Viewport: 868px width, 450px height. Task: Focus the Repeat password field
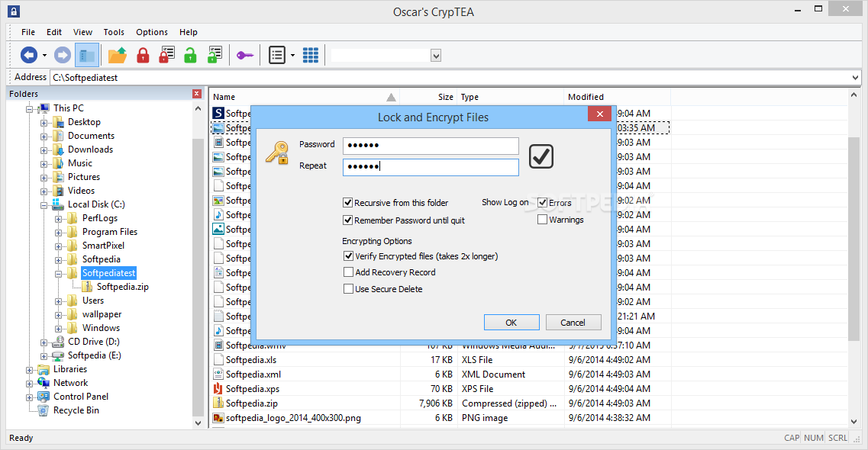pyautogui.click(x=431, y=167)
